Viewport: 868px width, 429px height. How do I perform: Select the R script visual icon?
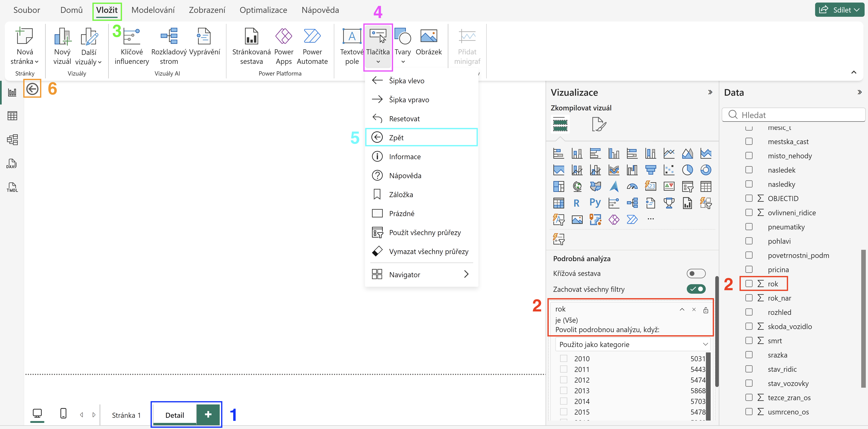click(x=577, y=203)
